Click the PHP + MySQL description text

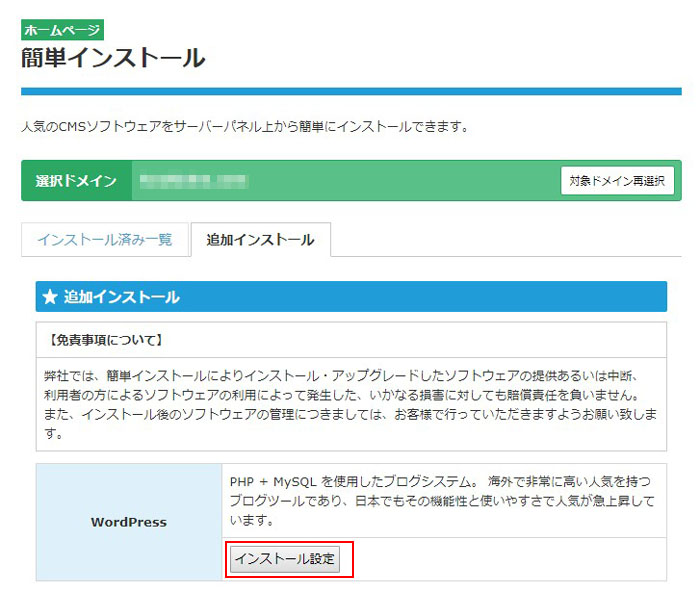tap(442, 500)
